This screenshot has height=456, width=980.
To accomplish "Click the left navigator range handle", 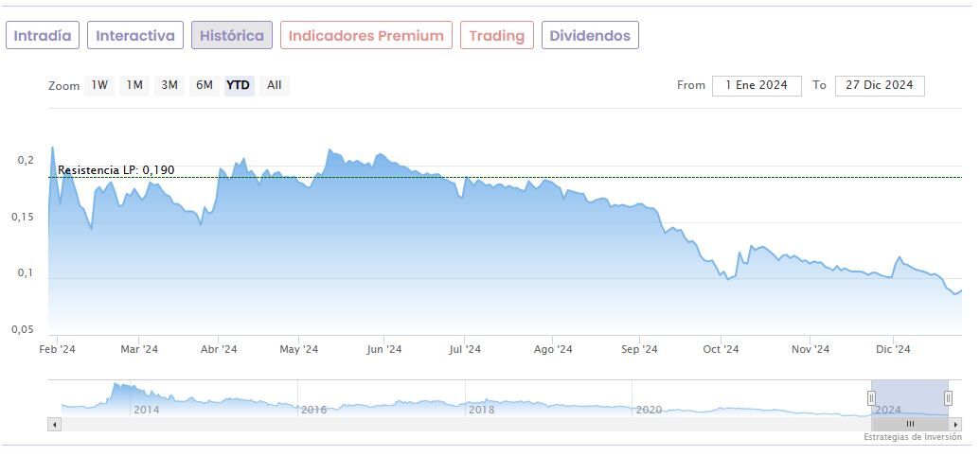I will 871,398.
